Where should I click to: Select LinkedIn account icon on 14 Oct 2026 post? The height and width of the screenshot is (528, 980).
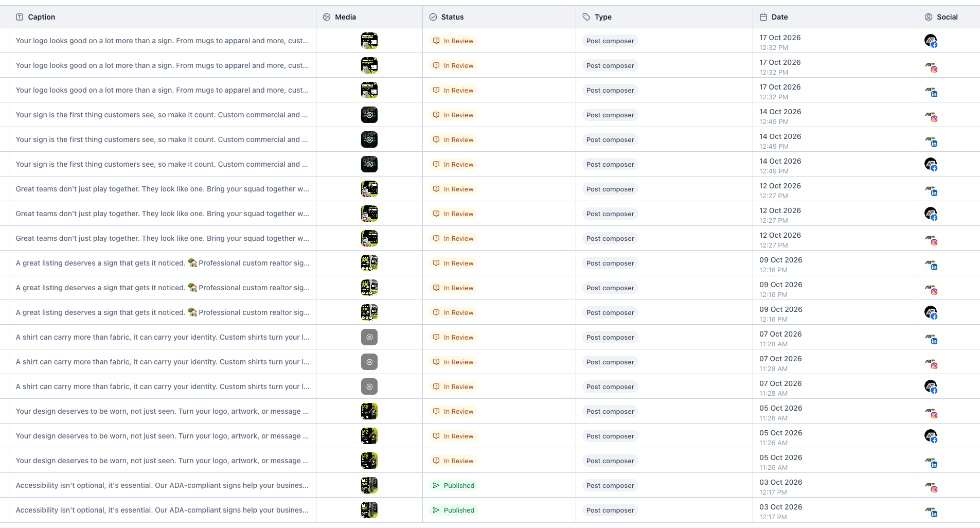[x=931, y=141]
